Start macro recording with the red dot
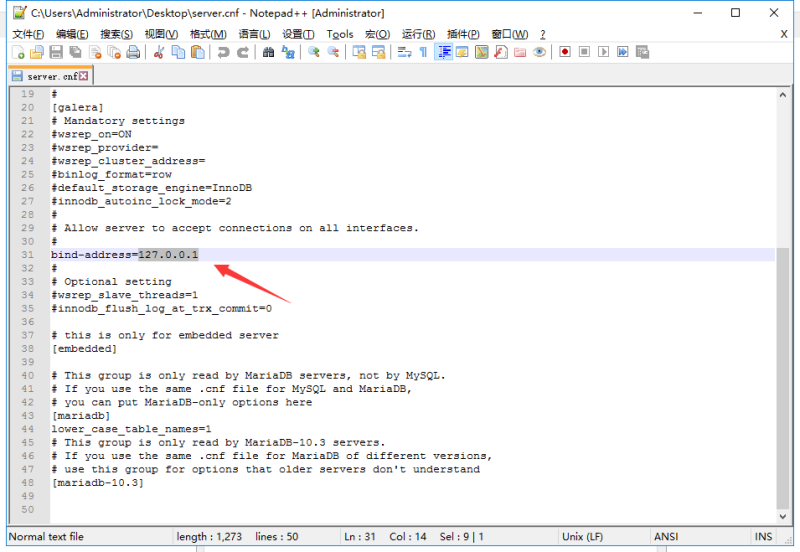This screenshot has width=800, height=552. 565,52
